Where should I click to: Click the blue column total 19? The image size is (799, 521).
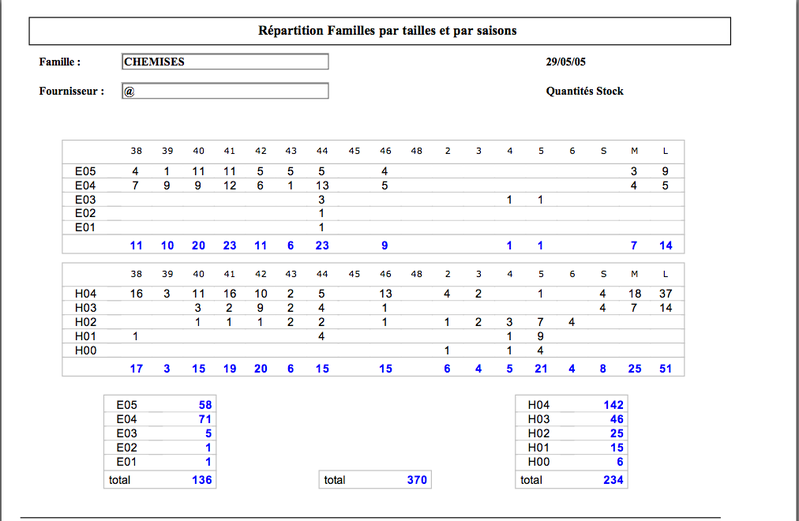pyautogui.click(x=230, y=369)
